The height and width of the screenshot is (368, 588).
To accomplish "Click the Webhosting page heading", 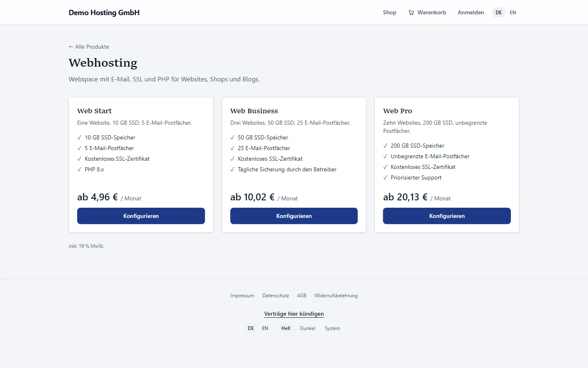I will (103, 63).
